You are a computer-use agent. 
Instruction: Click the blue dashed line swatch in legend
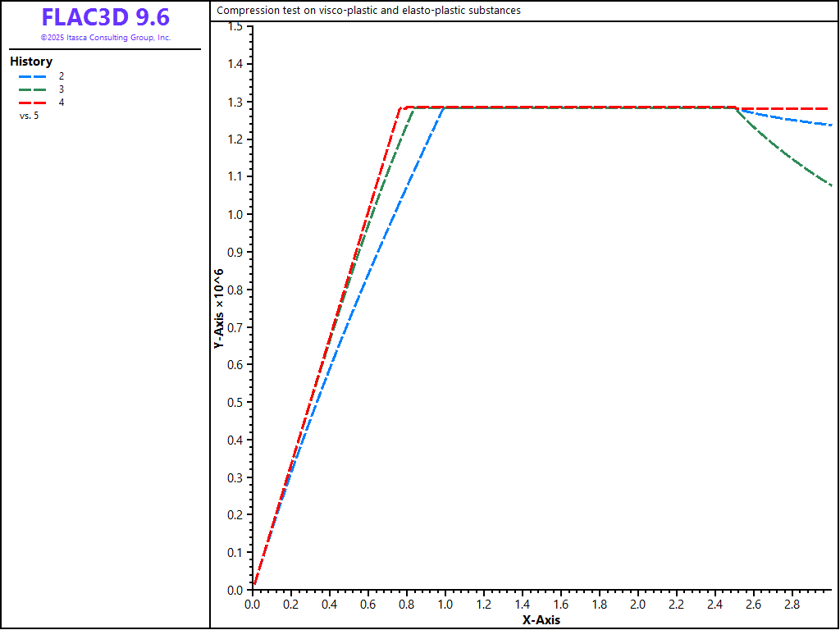click(x=33, y=76)
